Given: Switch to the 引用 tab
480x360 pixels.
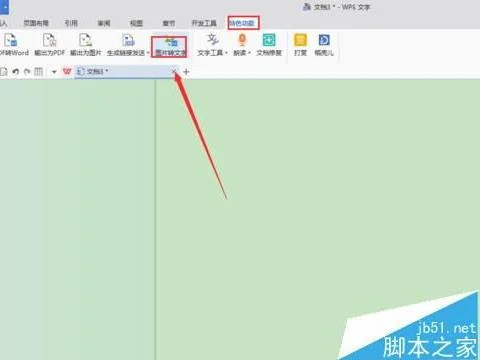Looking at the screenshot, I should point(71,23).
